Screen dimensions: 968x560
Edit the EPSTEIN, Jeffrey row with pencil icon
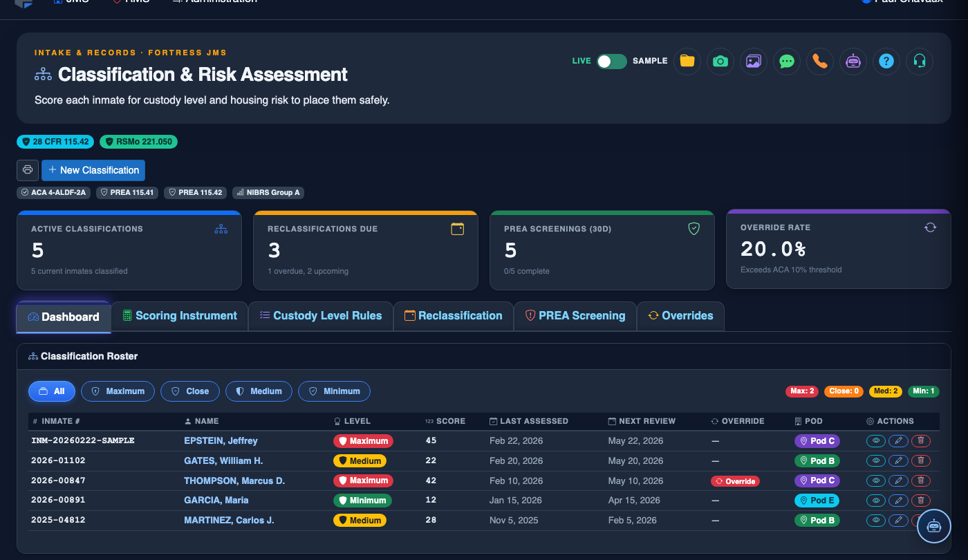pos(898,440)
